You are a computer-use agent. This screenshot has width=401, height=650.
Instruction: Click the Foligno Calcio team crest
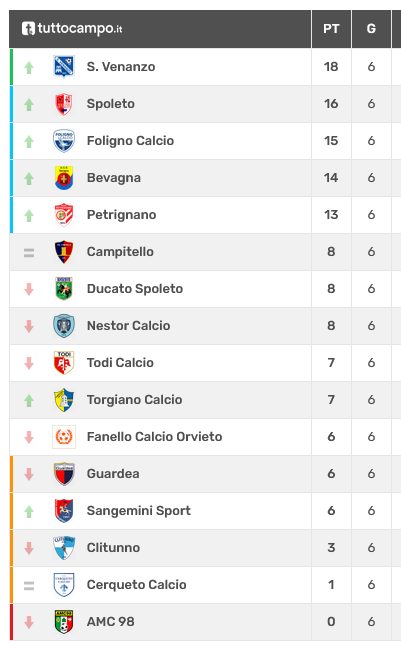pos(64,141)
